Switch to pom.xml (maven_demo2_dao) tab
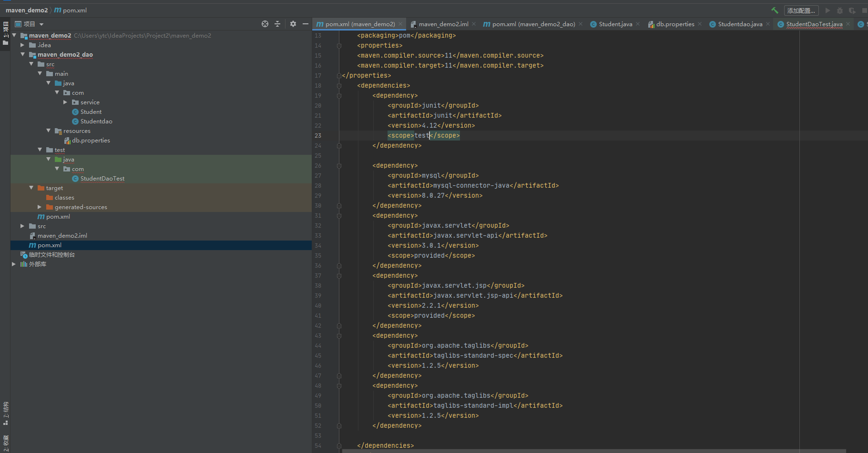 (533, 24)
